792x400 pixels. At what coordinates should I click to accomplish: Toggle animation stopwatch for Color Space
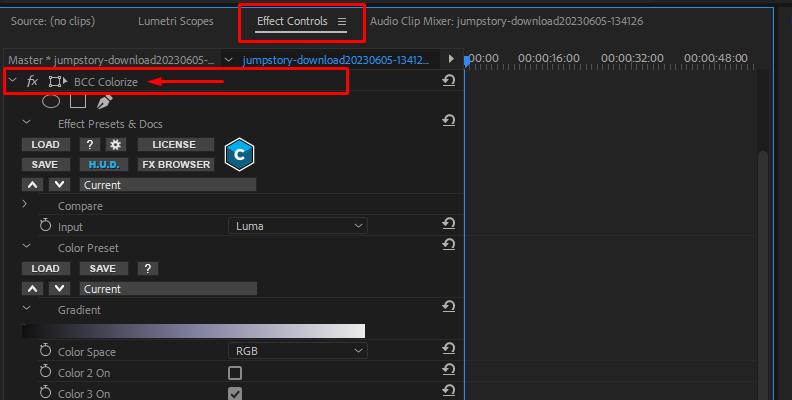tap(45, 350)
